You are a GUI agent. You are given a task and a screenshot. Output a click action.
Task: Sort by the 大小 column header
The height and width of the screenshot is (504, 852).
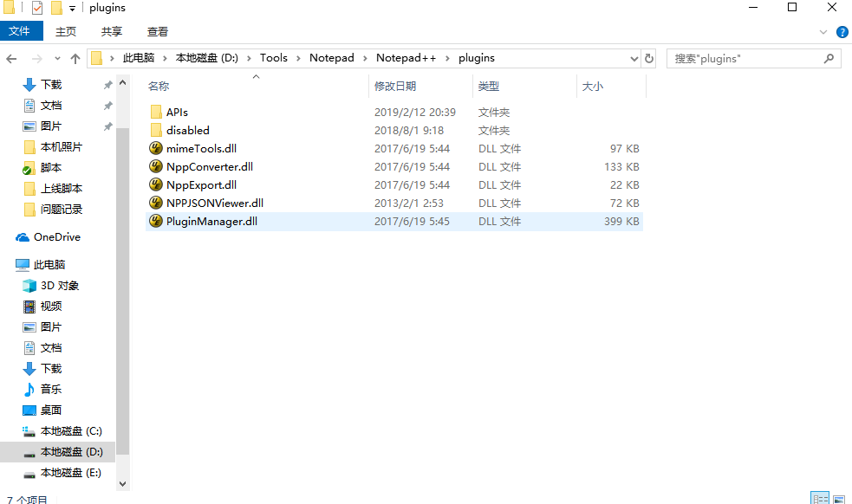click(x=592, y=87)
